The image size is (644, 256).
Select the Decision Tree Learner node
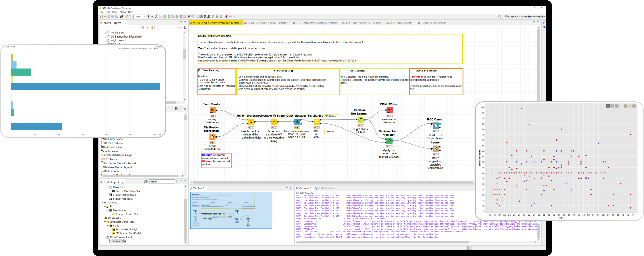(x=360, y=120)
